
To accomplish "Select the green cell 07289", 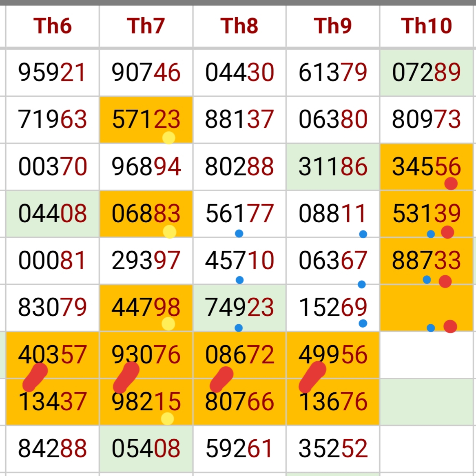I will 427,73.
